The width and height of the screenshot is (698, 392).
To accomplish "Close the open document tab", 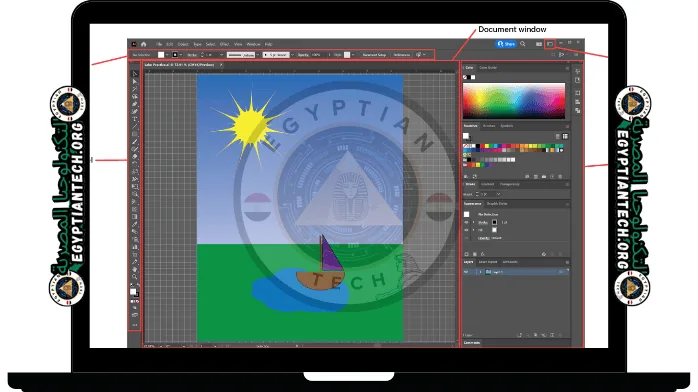I will (221, 65).
